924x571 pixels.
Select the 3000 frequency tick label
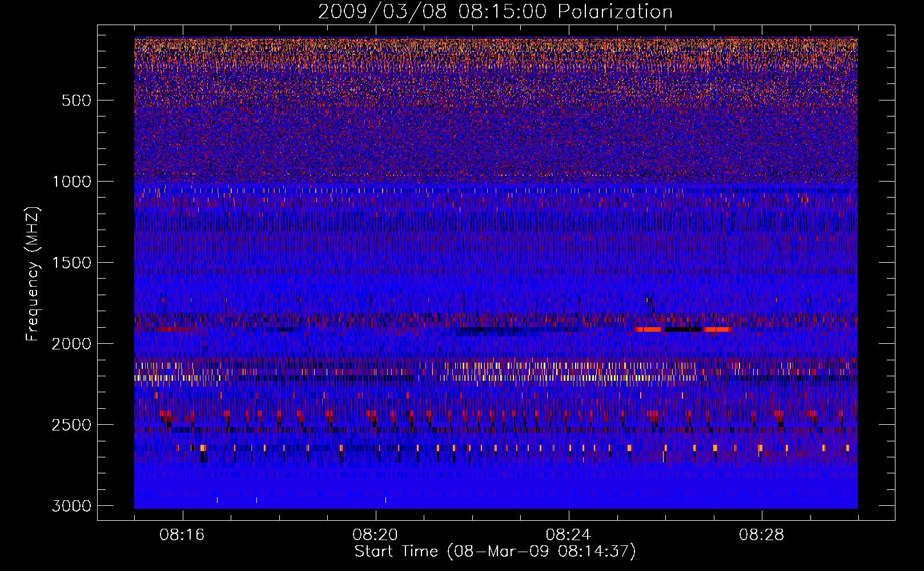[71, 506]
